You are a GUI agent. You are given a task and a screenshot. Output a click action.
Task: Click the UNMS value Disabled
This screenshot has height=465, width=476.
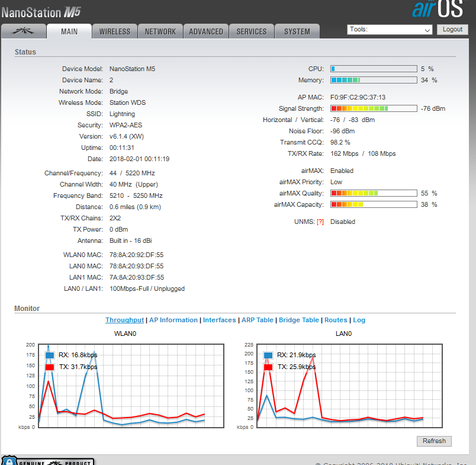[343, 222]
